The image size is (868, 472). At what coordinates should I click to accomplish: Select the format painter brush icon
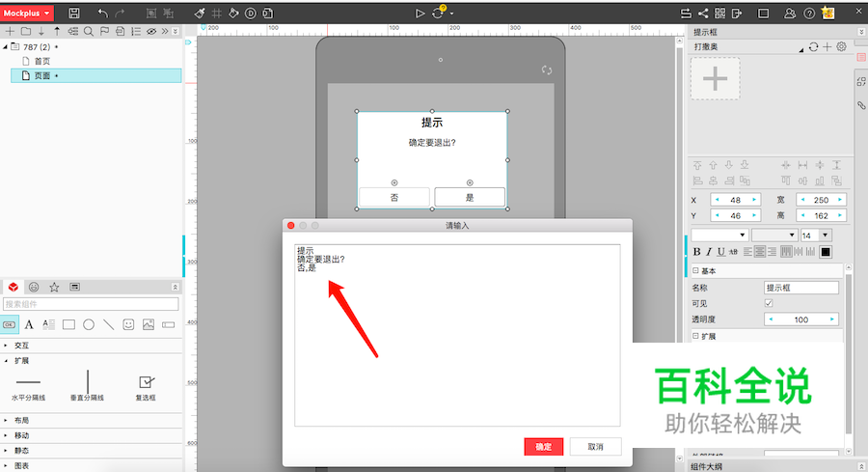(x=200, y=14)
